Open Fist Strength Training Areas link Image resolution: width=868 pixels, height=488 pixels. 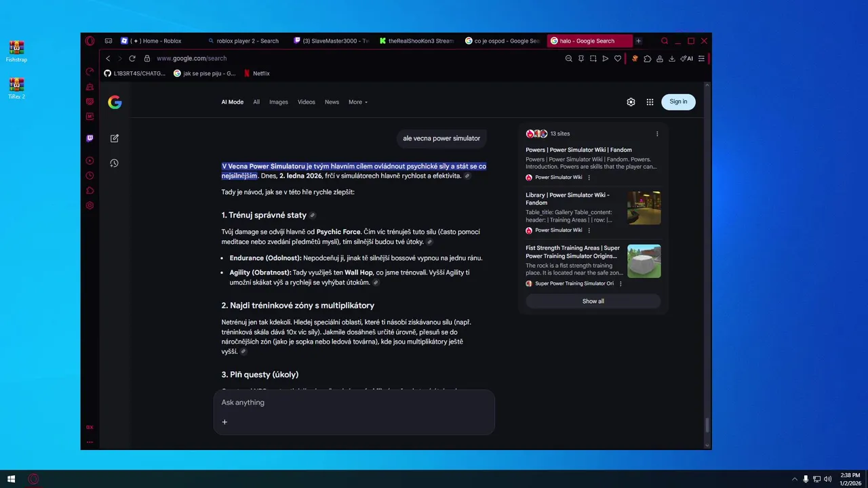click(x=573, y=251)
